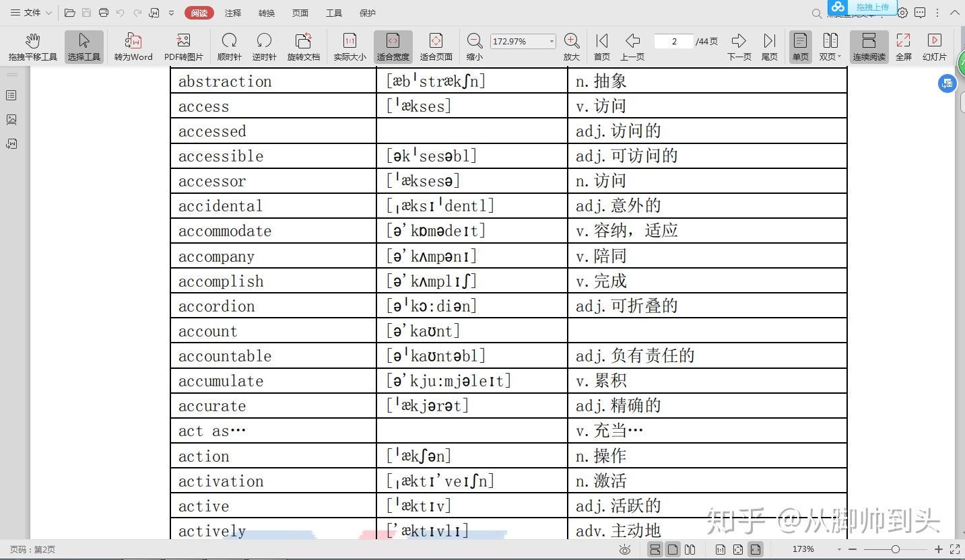Open the outline panel in the left sidebar
Viewport: 965px width, 560px height.
(x=11, y=96)
